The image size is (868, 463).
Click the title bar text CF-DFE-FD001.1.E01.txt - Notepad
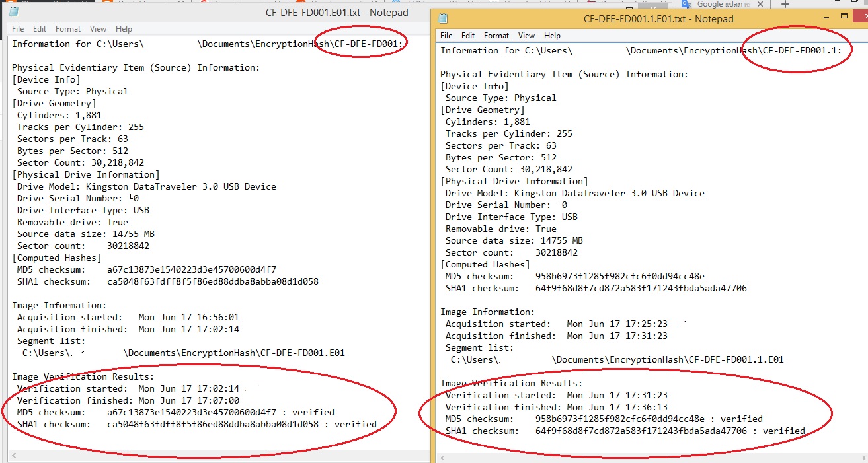pos(658,19)
